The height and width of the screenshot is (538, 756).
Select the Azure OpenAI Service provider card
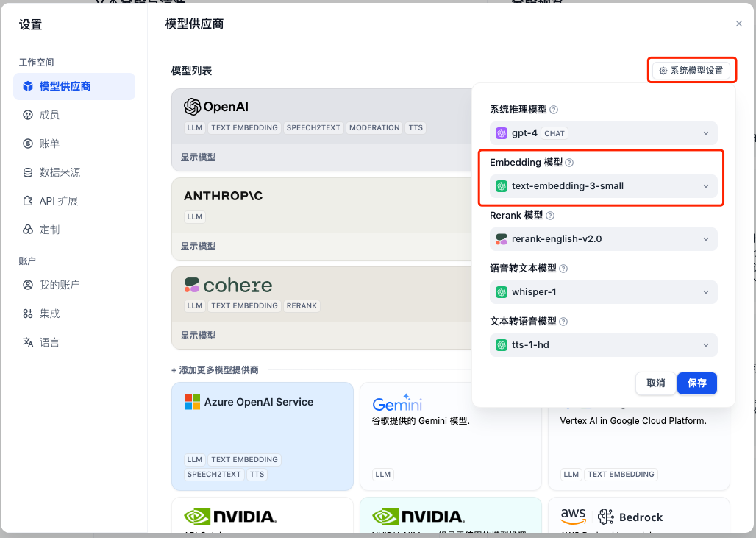point(263,436)
